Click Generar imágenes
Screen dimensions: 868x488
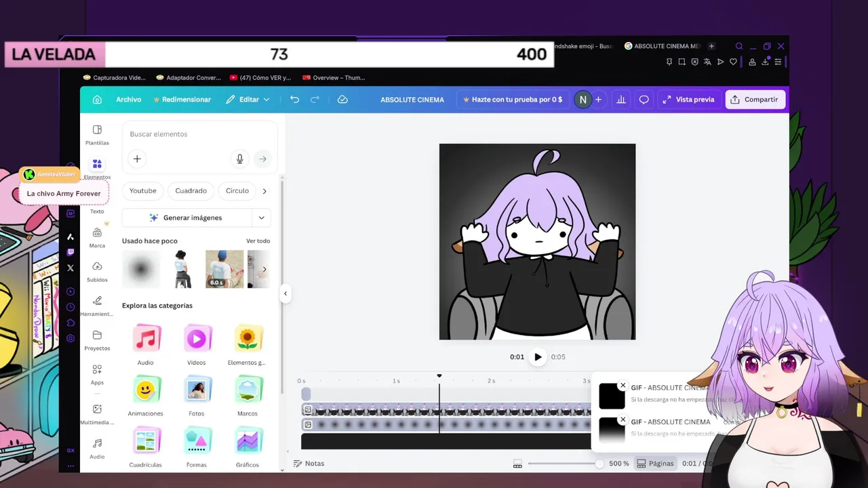[x=186, y=218]
